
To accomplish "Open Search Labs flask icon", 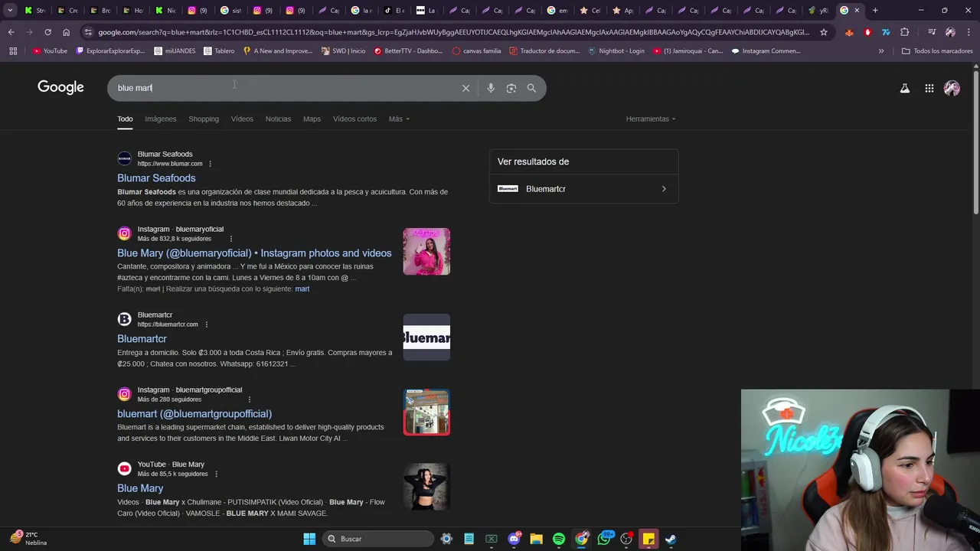I will (x=904, y=88).
